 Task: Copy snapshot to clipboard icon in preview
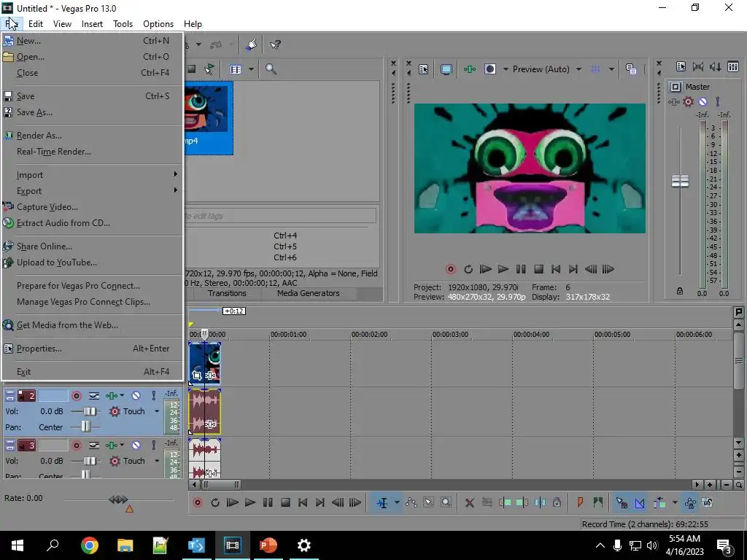(x=631, y=69)
